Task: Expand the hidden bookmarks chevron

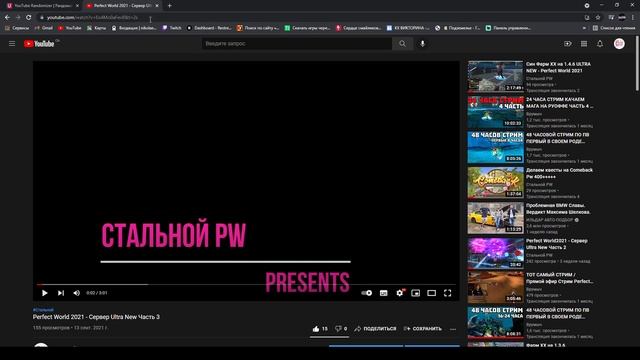Action: tap(584, 28)
